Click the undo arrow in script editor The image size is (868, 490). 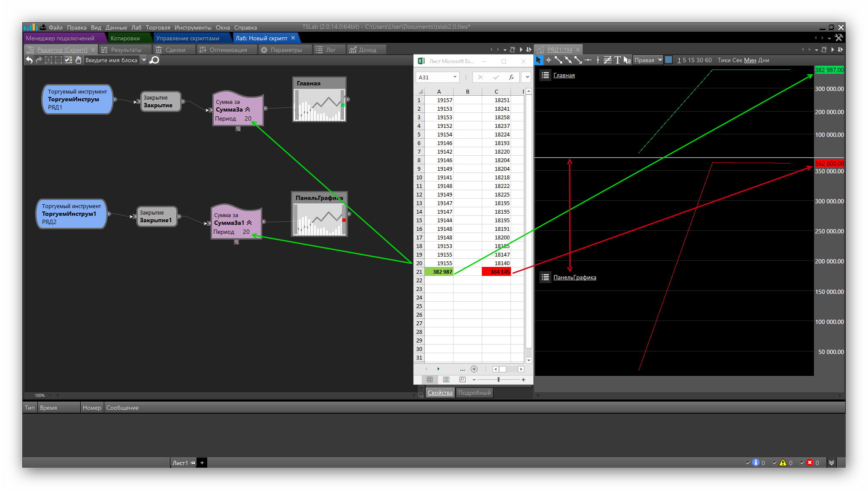click(x=29, y=60)
